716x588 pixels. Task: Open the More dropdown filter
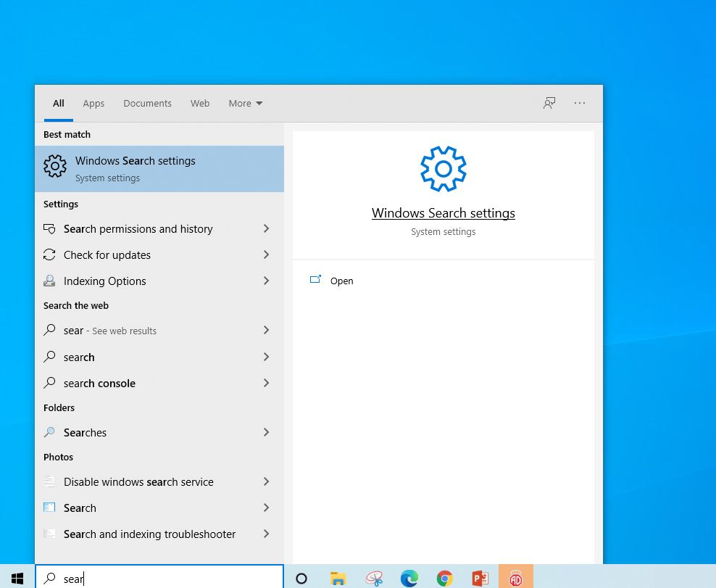tap(246, 103)
